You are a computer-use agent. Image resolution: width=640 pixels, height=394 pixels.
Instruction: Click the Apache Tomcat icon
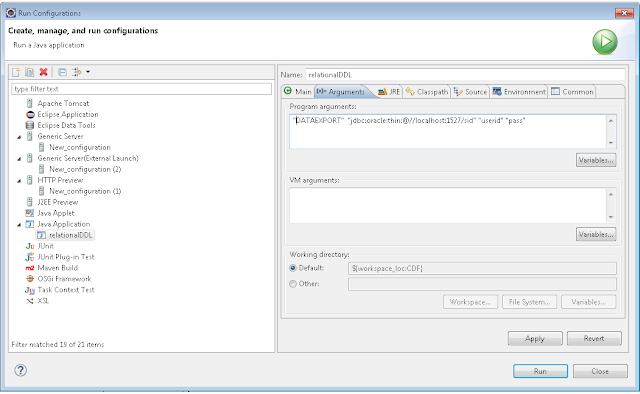tap(29, 103)
